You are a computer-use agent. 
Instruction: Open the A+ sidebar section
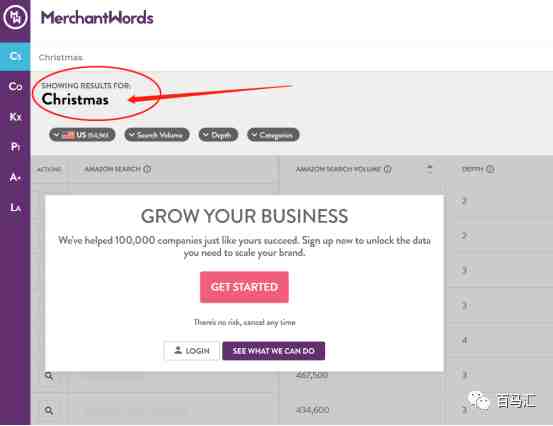[15, 177]
